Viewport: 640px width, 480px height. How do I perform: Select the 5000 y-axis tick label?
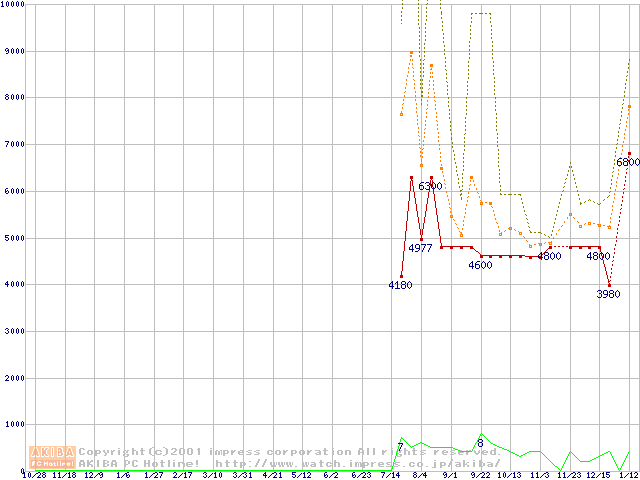(13, 238)
